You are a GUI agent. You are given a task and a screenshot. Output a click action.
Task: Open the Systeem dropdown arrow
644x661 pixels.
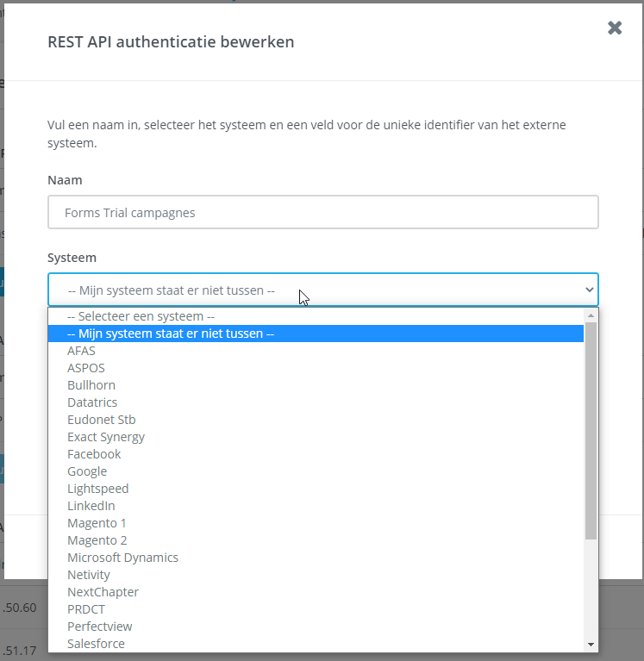[590, 290]
